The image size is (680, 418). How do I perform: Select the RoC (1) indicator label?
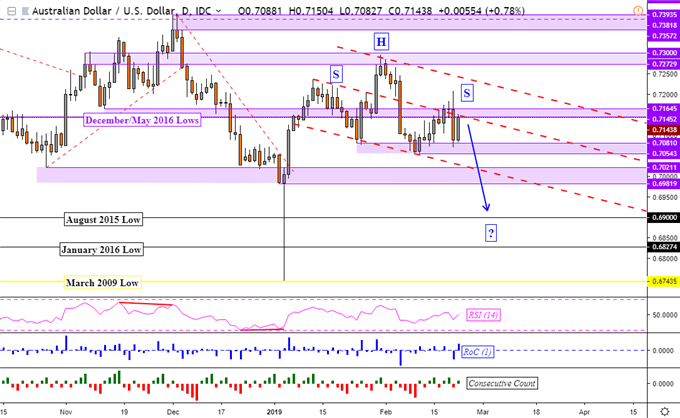(477, 352)
